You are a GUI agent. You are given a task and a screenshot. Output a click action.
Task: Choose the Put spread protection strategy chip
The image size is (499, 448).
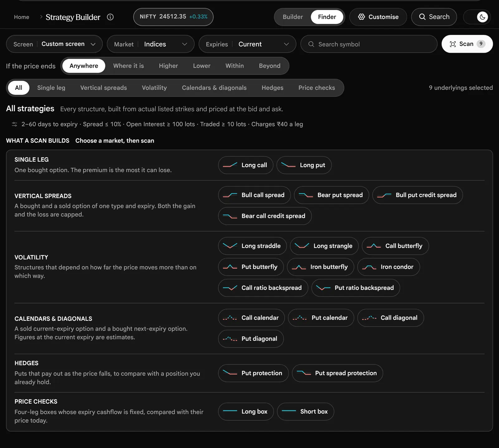click(337, 373)
